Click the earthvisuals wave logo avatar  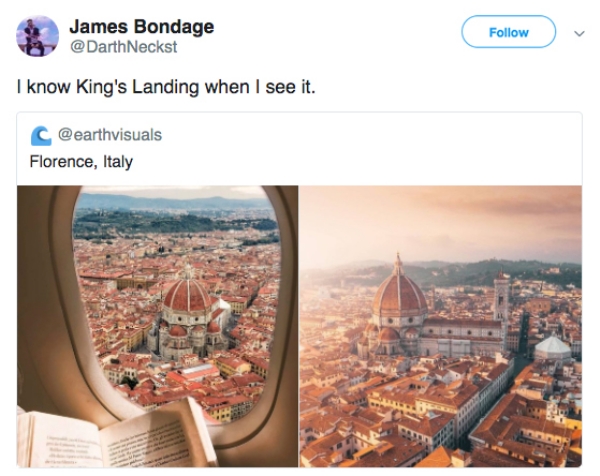coord(41,135)
